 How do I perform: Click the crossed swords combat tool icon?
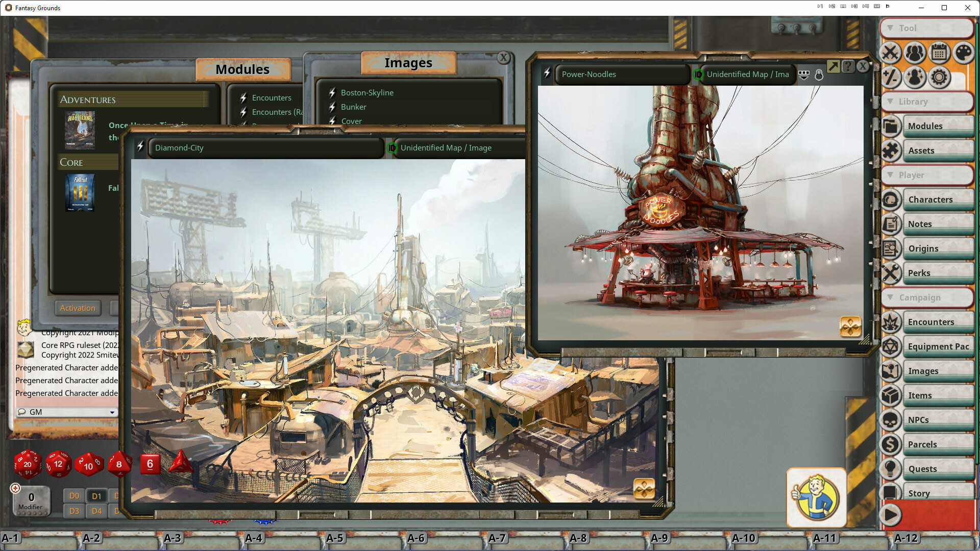[x=890, y=53]
